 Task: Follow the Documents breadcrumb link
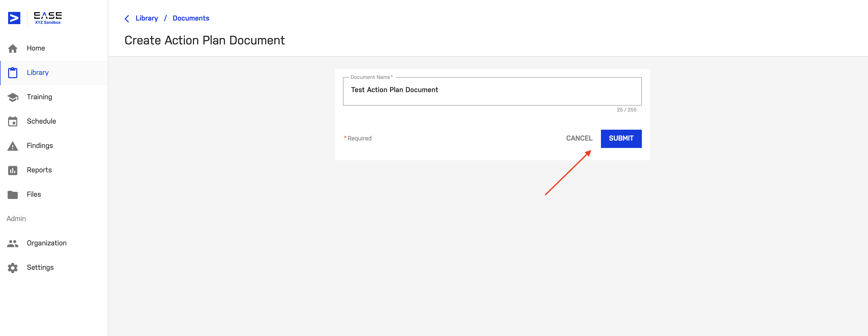pyautogui.click(x=191, y=18)
